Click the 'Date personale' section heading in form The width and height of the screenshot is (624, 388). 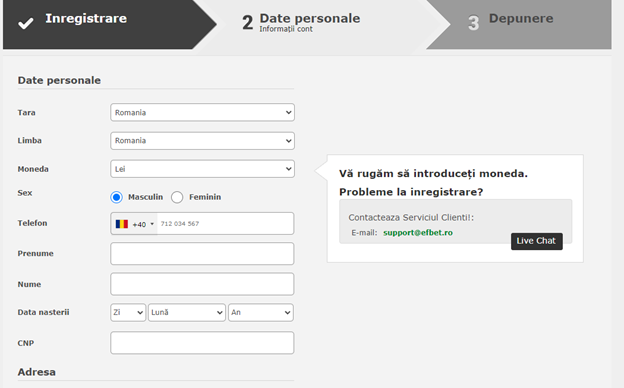(59, 80)
